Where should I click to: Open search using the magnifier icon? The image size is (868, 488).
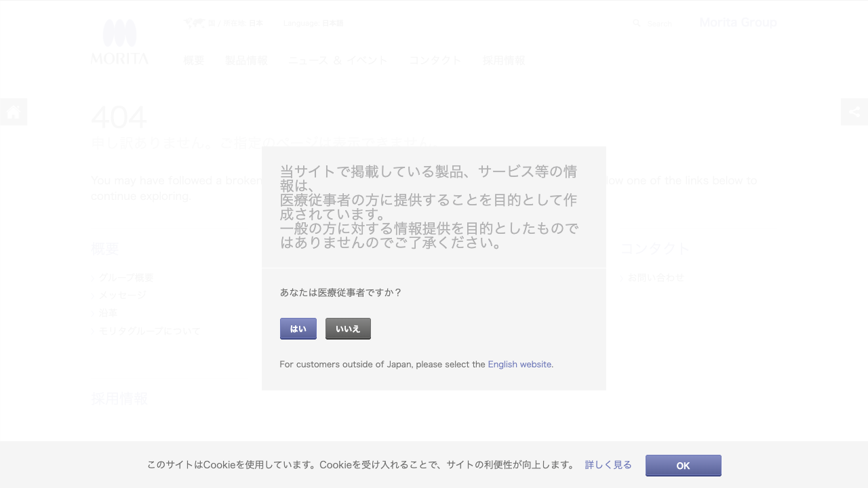coord(636,23)
